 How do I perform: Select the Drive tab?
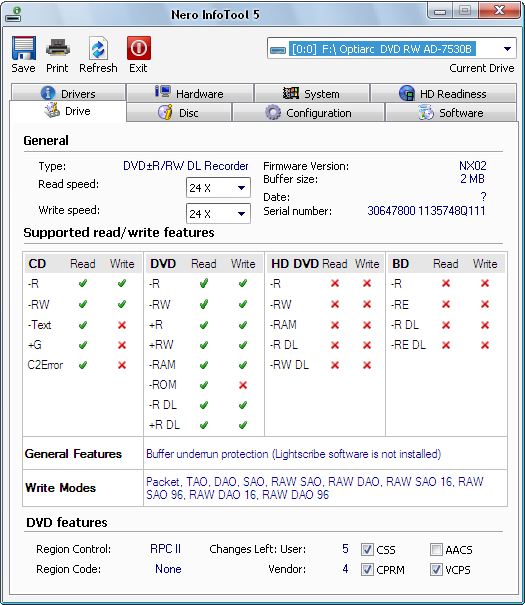pyautogui.click(x=68, y=111)
